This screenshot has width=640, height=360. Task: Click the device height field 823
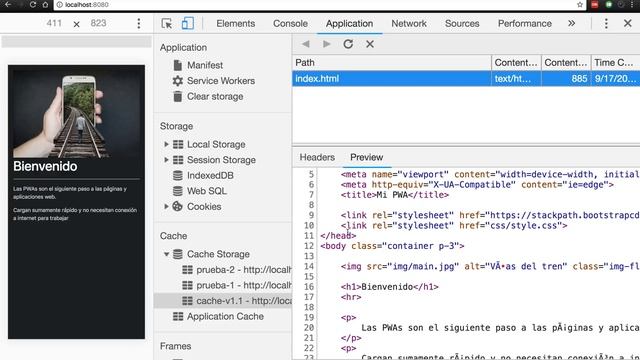coord(98,23)
